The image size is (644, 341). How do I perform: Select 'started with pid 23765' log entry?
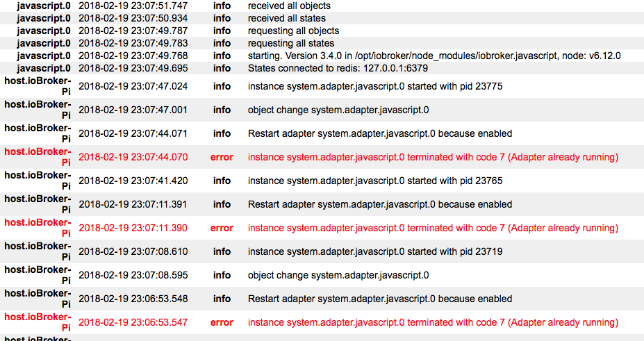375,181
